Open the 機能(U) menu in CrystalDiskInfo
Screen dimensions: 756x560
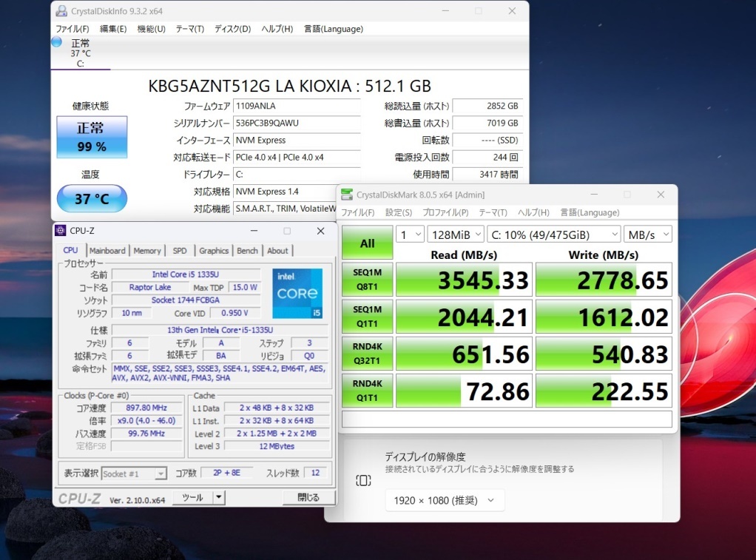tap(152, 29)
